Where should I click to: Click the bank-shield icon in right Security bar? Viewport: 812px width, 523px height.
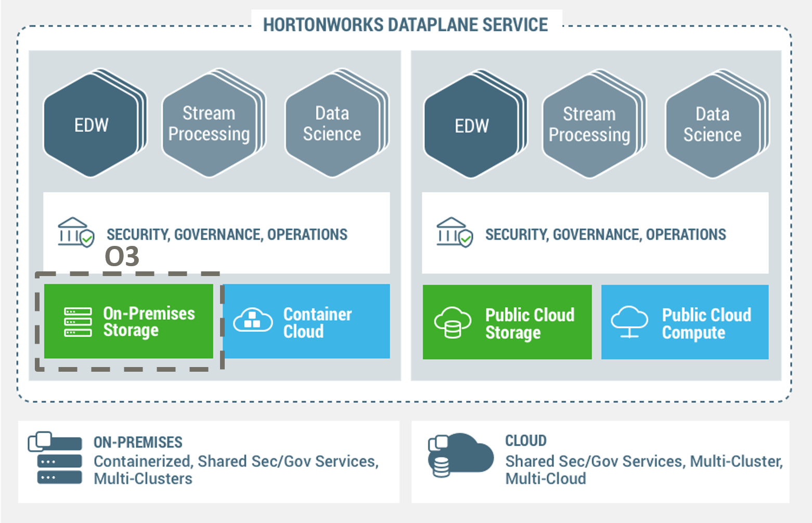(x=455, y=232)
